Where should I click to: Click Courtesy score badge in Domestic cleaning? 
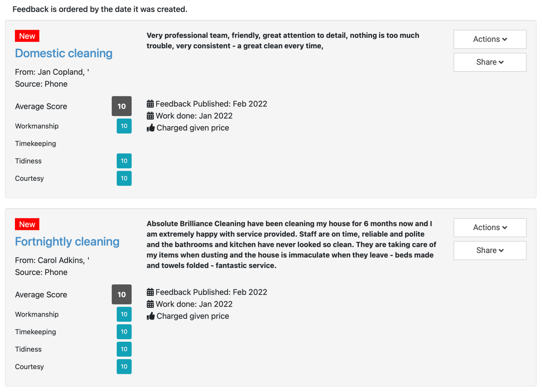tap(124, 178)
